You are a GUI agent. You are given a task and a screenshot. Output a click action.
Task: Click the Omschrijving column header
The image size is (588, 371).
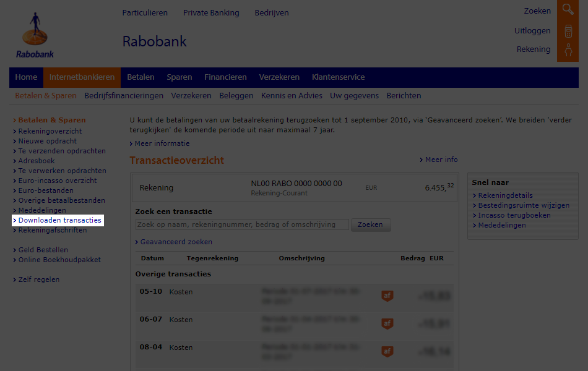[301, 258]
